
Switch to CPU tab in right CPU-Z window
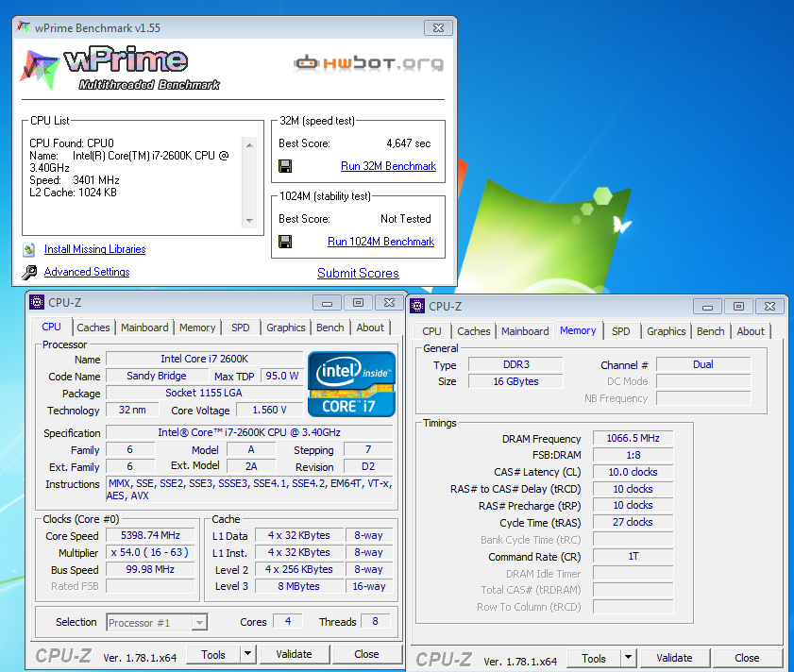pyautogui.click(x=431, y=331)
